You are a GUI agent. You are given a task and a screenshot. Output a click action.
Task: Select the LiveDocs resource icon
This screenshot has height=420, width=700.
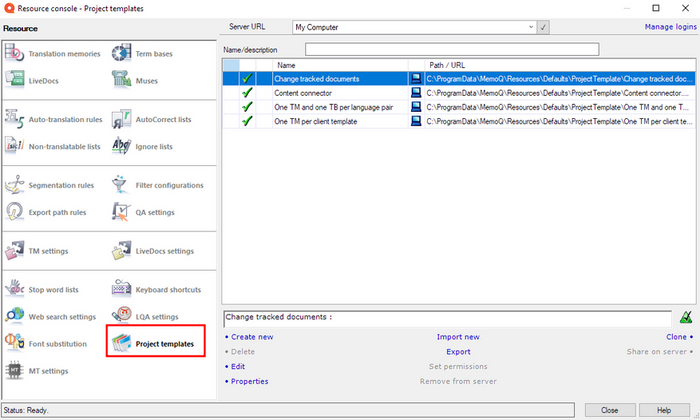pyautogui.click(x=14, y=79)
